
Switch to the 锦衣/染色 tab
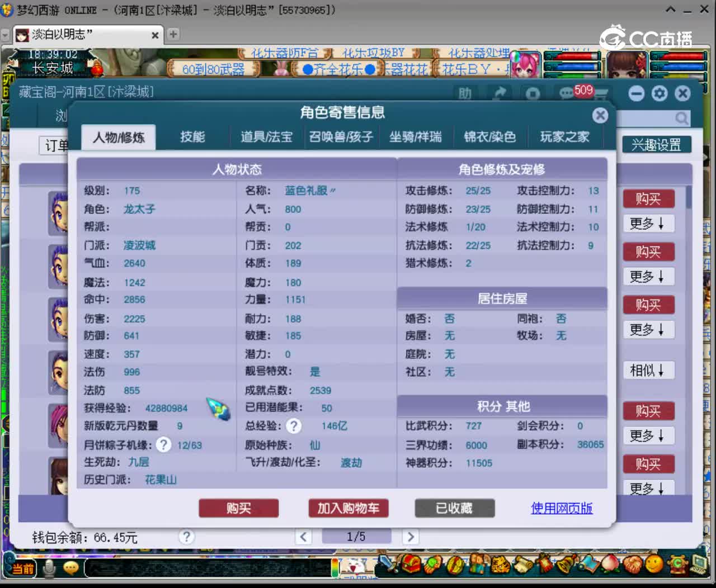tap(489, 137)
